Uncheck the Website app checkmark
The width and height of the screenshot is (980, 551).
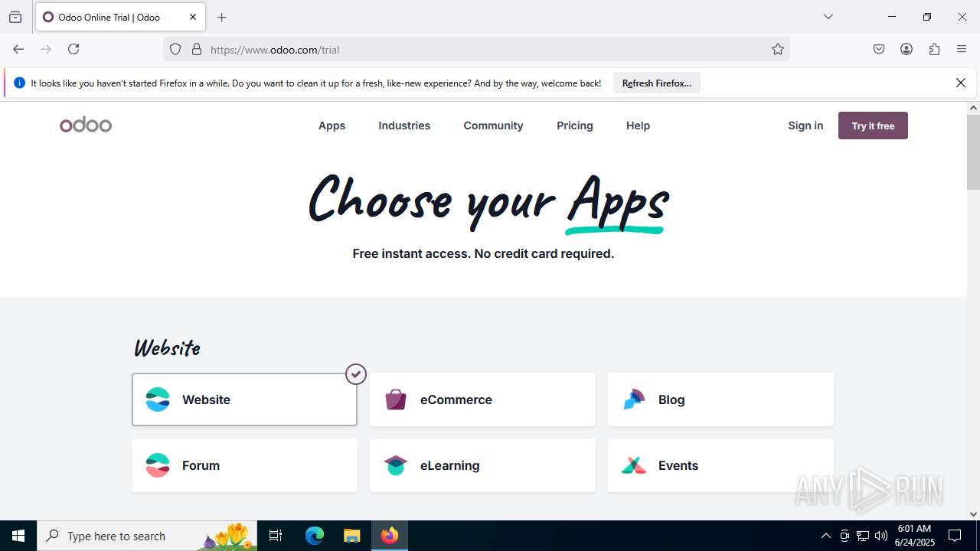click(356, 374)
